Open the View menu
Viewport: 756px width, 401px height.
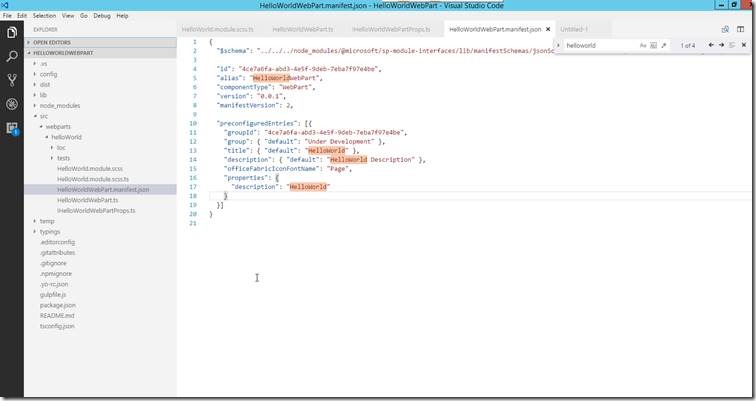point(68,15)
